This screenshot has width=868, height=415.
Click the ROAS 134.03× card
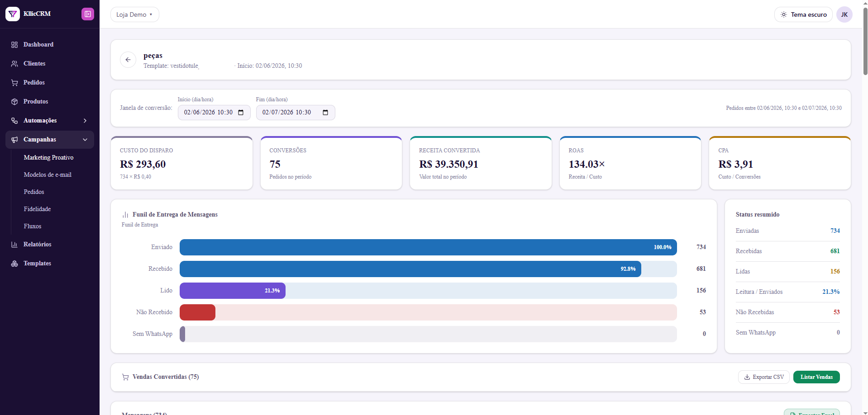point(630,163)
